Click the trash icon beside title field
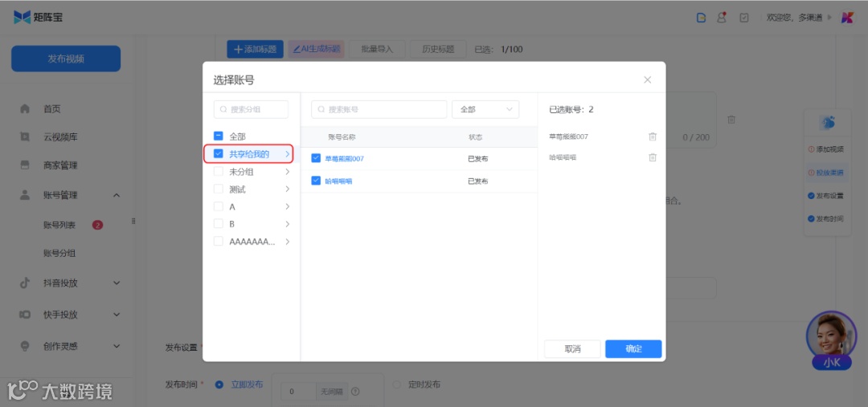Viewport: 868px width, 407px height. [x=731, y=120]
